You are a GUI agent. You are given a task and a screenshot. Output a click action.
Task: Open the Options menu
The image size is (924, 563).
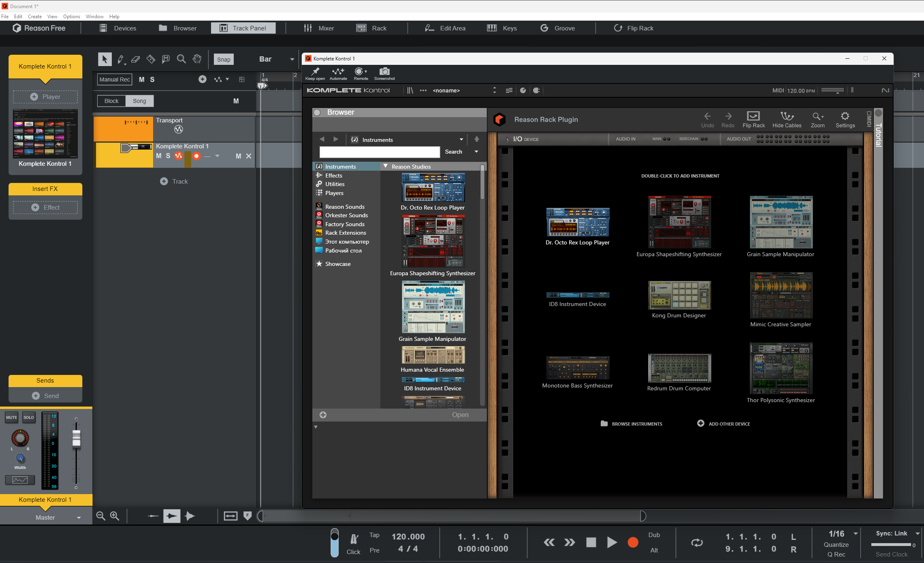coord(72,17)
